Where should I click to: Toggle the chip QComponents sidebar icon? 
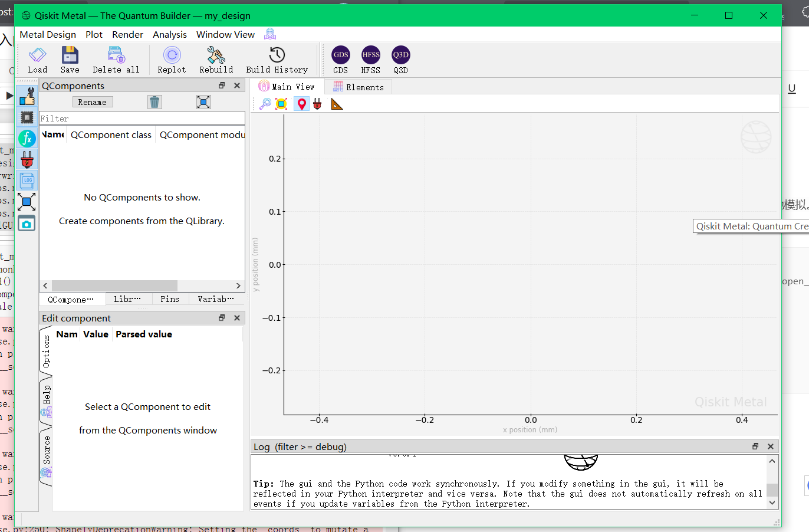click(x=27, y=117)
